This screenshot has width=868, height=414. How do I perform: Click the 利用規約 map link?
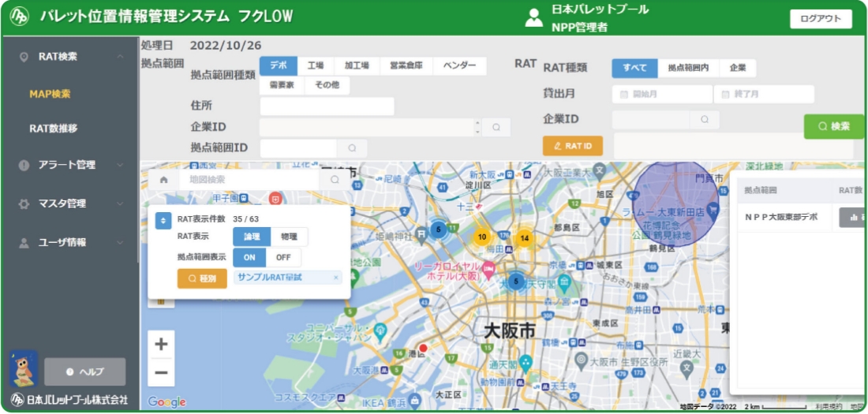point(828,407)
